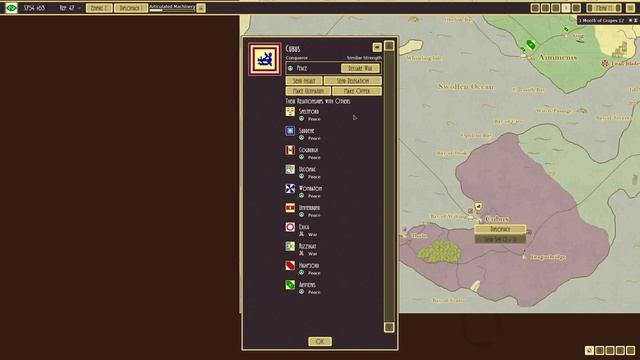Click the time speed control in top bar
This screenshot has width=640, height=360.
tap(604, 8)
